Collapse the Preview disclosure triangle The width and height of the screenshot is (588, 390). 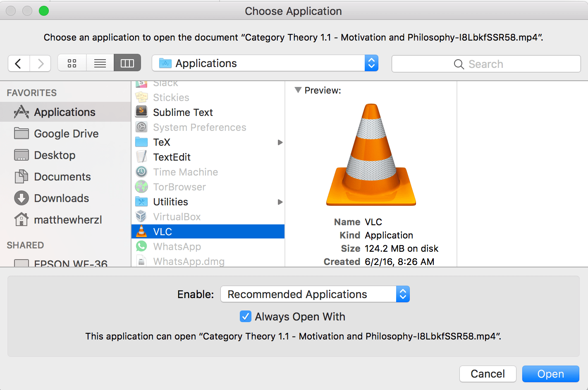pyautogui.click(x=298, y=90)
